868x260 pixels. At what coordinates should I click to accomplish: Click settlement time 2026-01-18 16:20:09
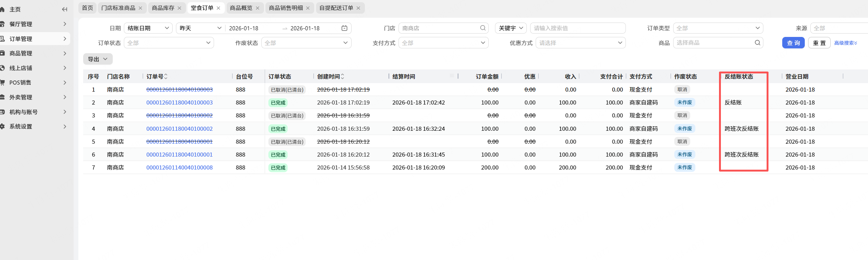[418, 168]
